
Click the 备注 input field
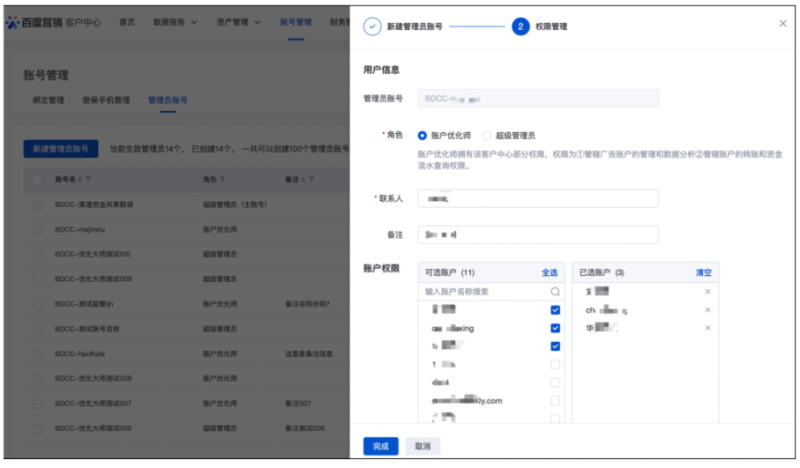[x=538, y=235]
